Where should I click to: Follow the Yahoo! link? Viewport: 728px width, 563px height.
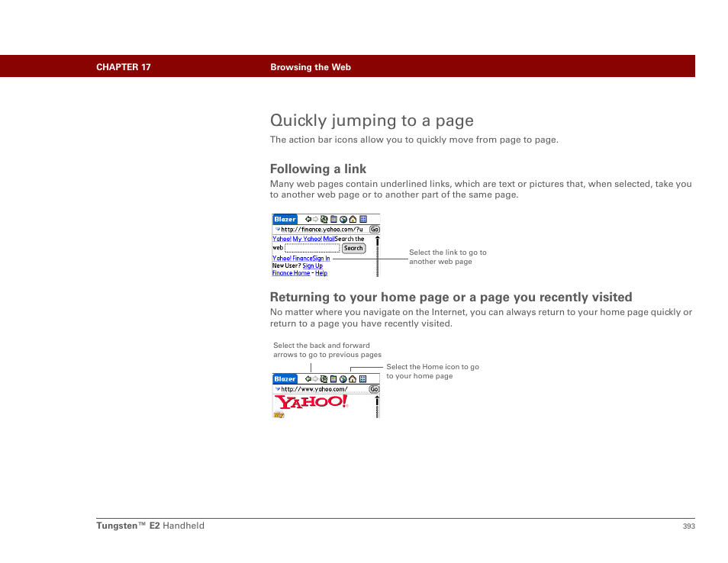pos(282,239)
